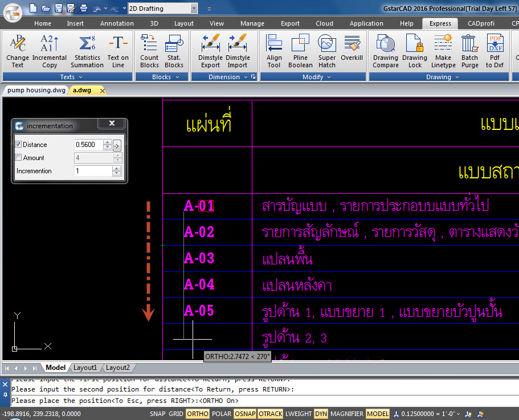
Task: Expand the Blocks panel dropdown
Action: 177,77
